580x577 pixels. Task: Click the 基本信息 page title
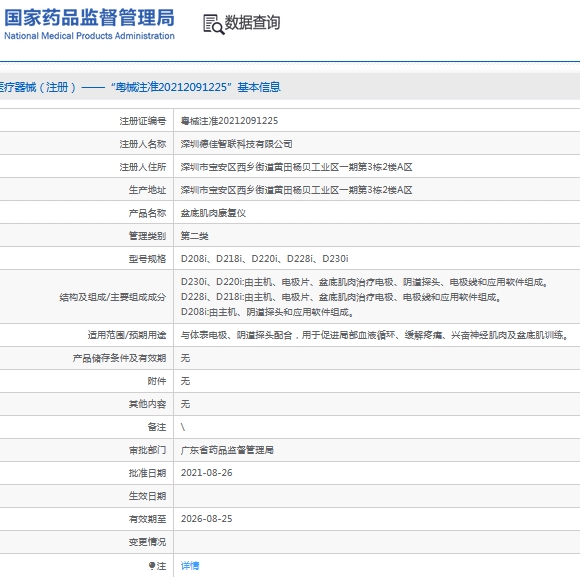click(x=259, y=87)
